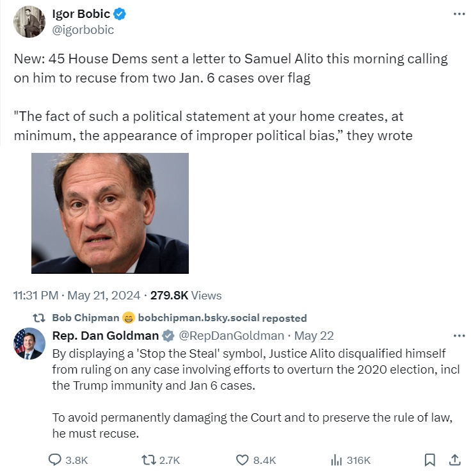The image size is (473, 476).
Task: Click the Rep. Dan Goldman name
Action: click(x=105, y=335)
